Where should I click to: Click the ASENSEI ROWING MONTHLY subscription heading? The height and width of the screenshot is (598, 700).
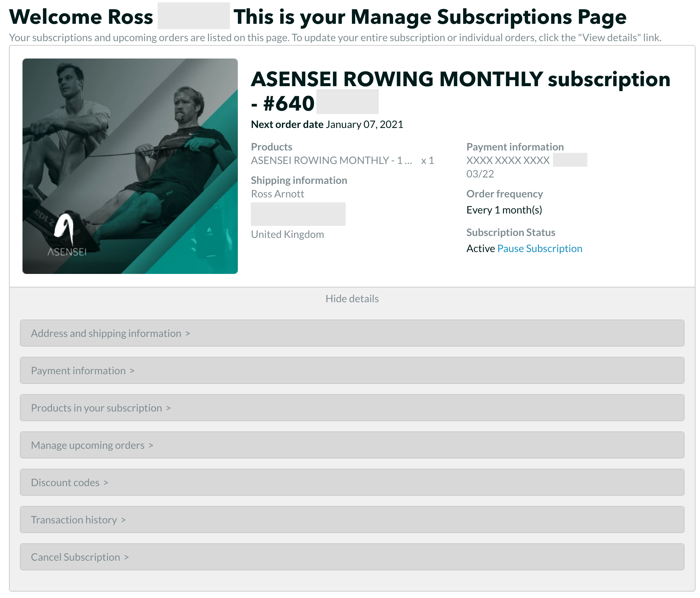pyautogui.click(x=461, y=91)
